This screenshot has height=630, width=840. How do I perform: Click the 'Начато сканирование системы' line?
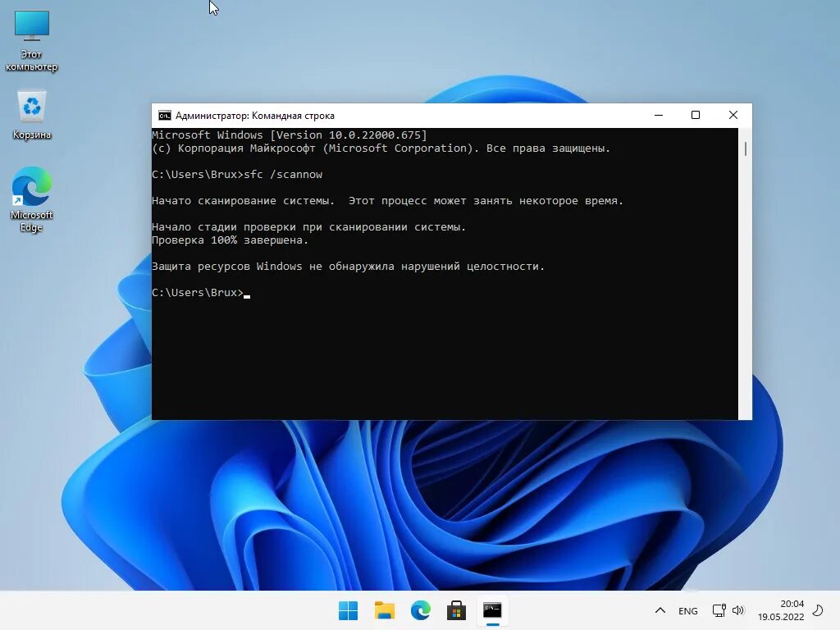point(387,201)
